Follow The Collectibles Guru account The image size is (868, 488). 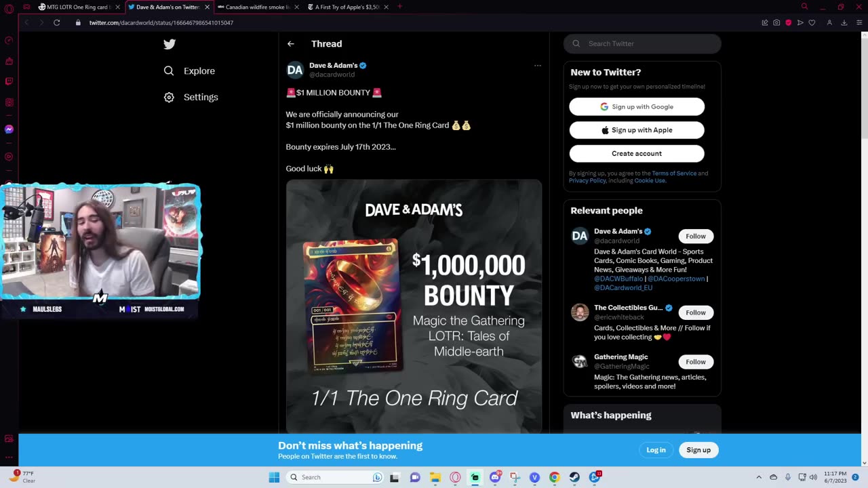[x=696, y=312]
